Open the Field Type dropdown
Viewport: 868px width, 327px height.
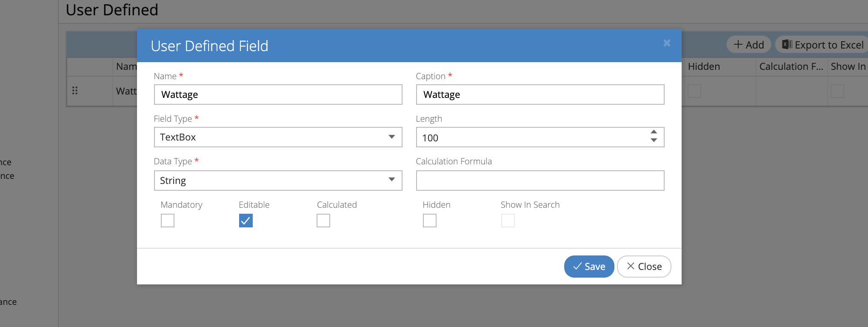pos(278,137)
